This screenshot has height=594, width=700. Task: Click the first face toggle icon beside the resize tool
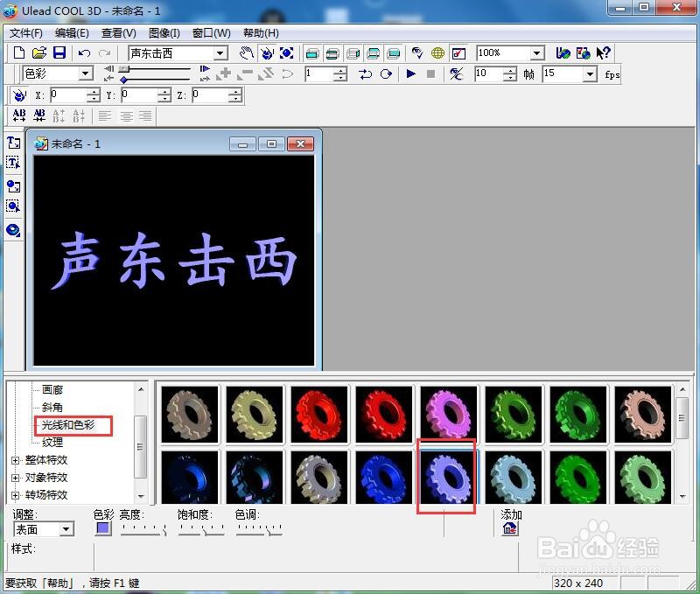click(x=312, y=53)
